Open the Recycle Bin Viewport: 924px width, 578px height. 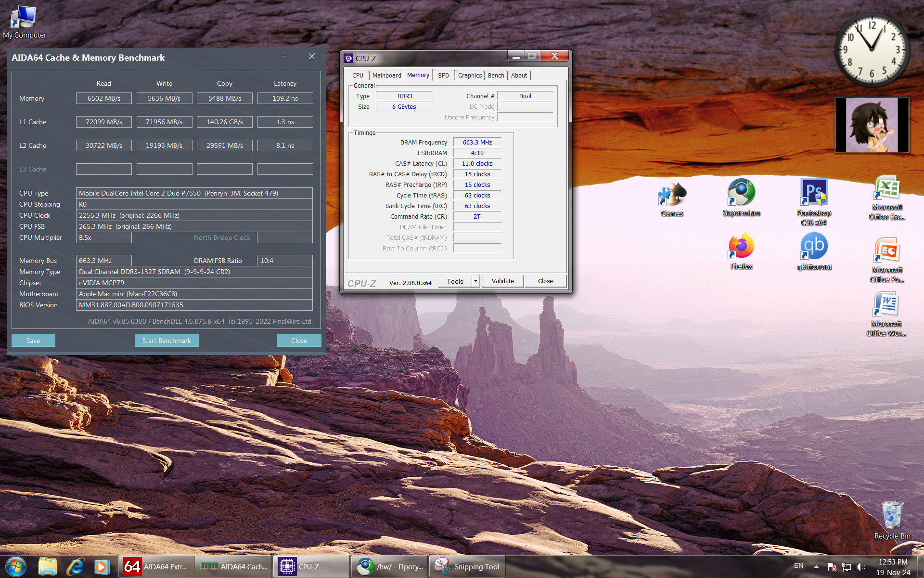tap(892, 515)
